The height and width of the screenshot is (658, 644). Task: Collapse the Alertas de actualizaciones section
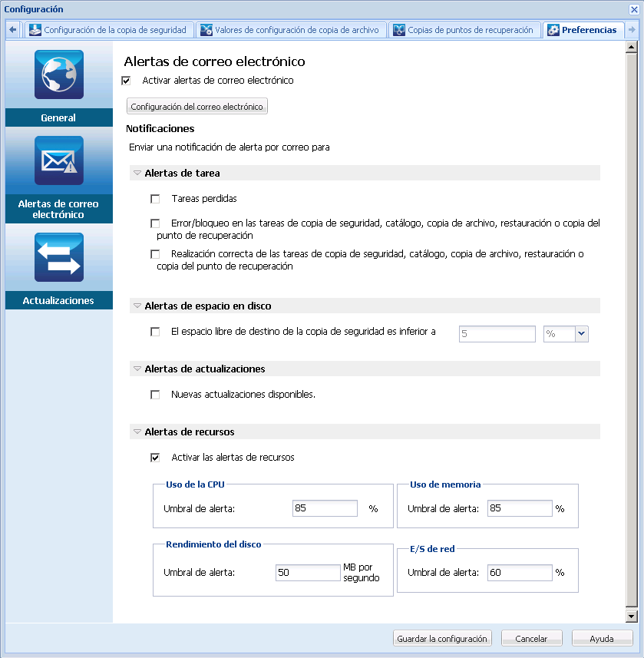pyautogui.click(x=137, y=369)
